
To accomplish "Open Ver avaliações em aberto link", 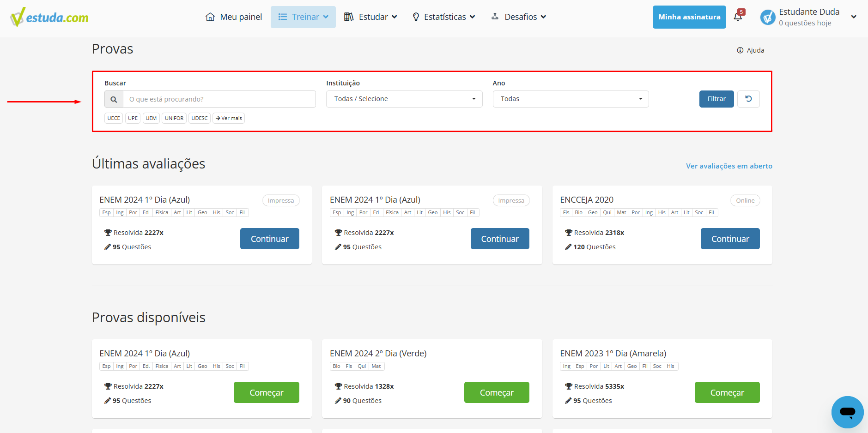I will pos(729,166).
